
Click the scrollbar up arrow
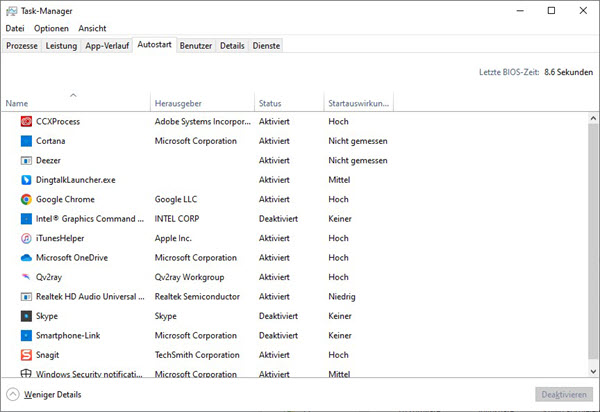(x=593, y=118)
